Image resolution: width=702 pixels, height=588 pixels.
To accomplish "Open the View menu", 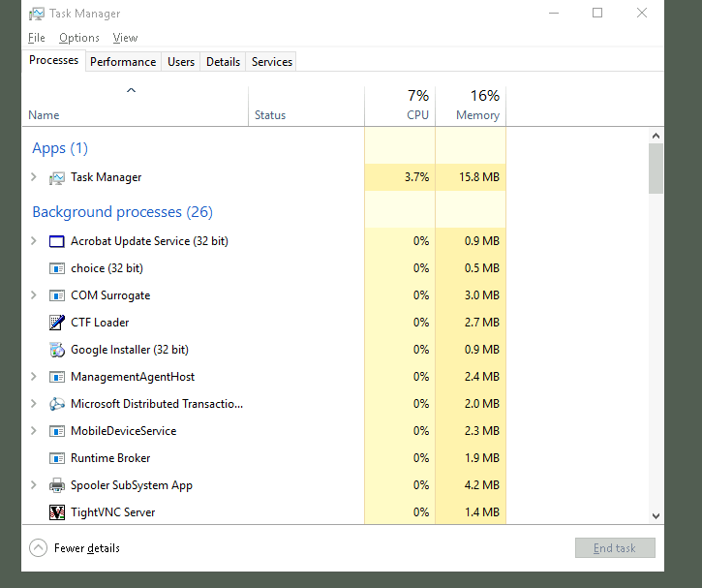I will tap(125, 38).
